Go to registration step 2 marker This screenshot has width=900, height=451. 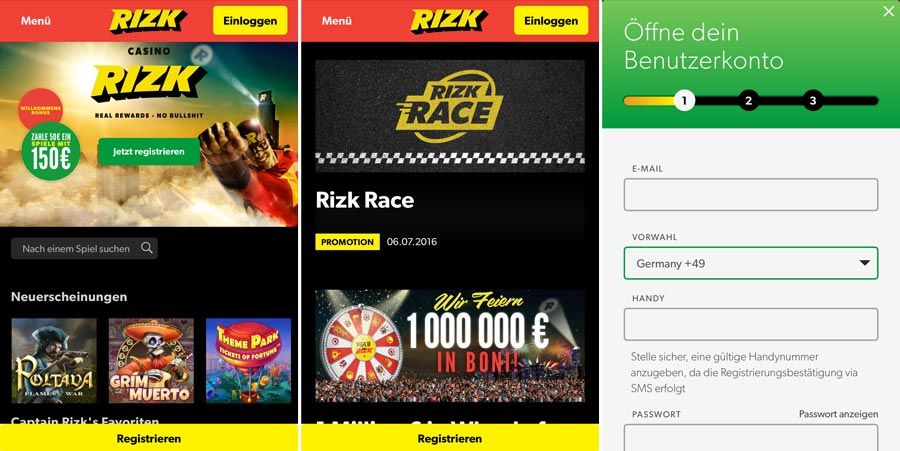pyautogui.click(x=748, y=101)
